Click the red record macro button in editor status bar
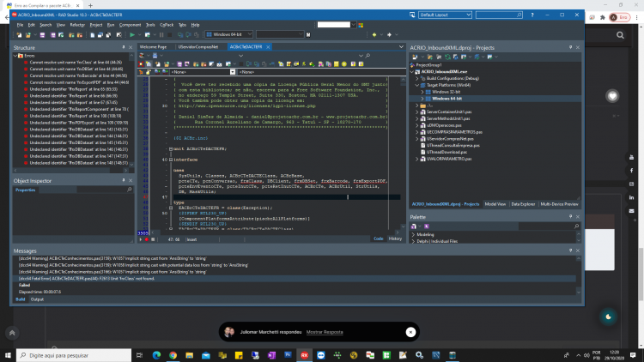Image resolution: width=644 pixels, height=362 pixels. click(147, 239)
